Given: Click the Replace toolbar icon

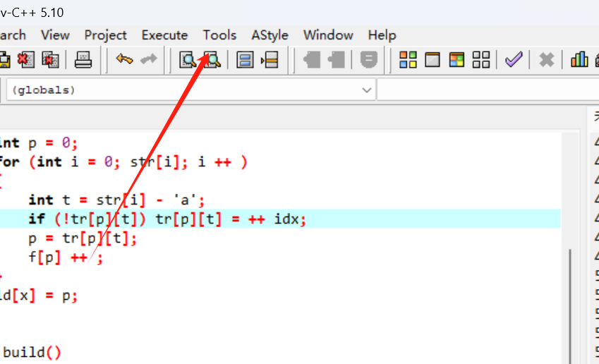Looking at the screenshot, I should [212, 60].
